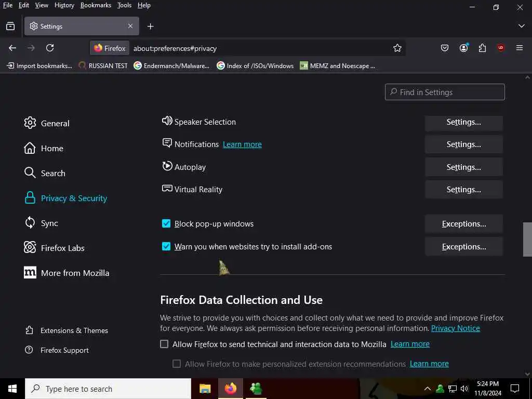Click Import bookmarks in bookmarks toolbar
532x399 pixels.
pyautogui.click(x=39, y=66)
